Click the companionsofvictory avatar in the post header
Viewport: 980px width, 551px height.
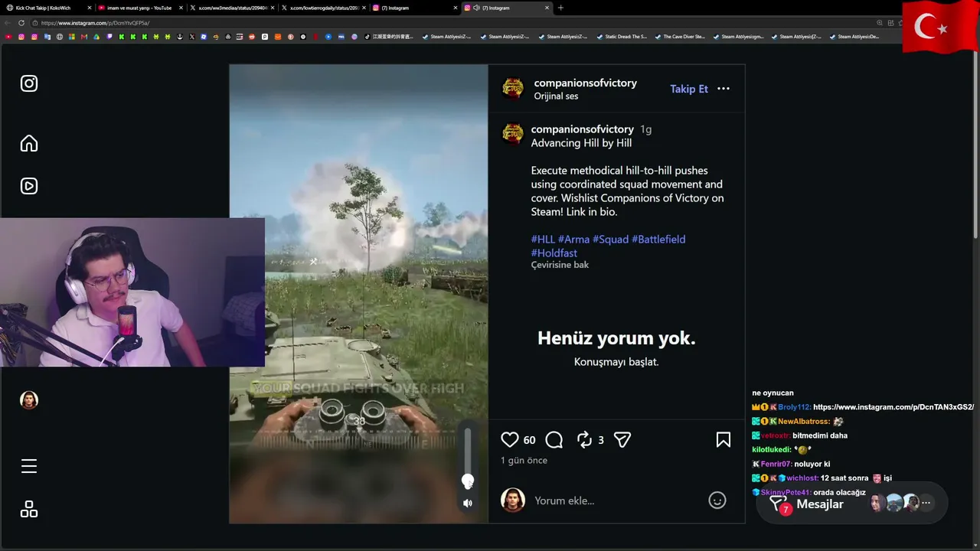click(512, 89)
